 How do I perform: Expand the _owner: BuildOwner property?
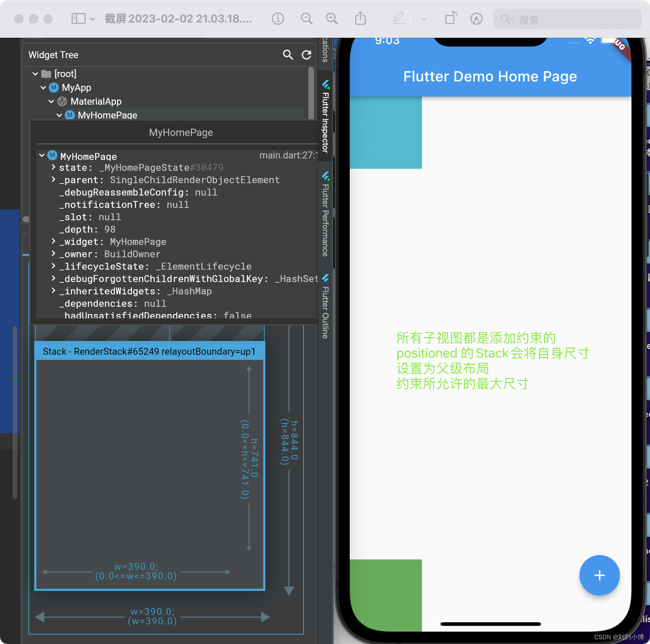click(x=53, y=254)
